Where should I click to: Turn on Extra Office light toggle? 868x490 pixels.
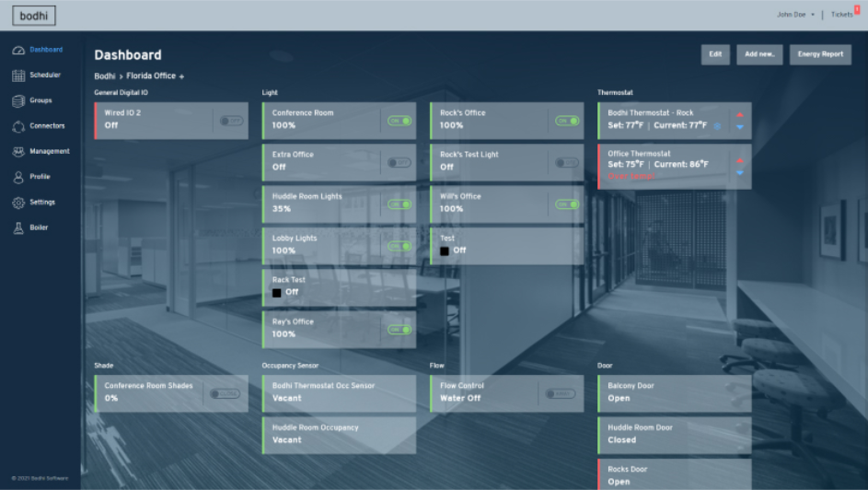click(399, 163)
